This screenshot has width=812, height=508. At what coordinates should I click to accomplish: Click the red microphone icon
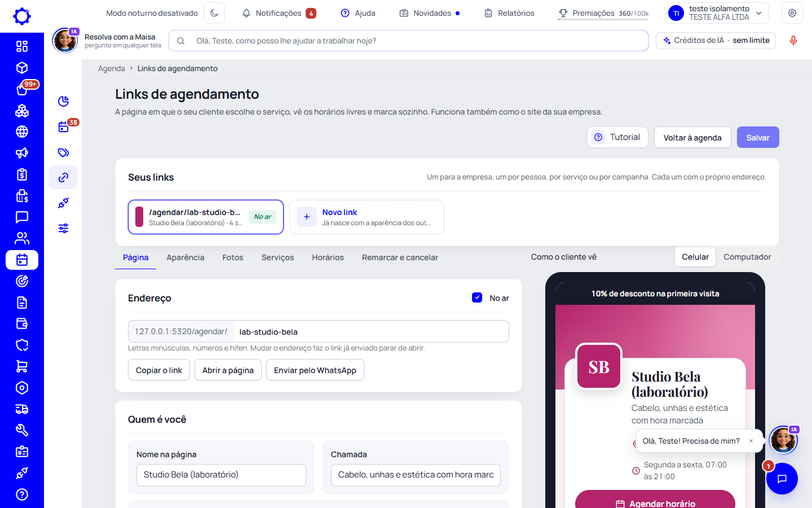point(793,41)
